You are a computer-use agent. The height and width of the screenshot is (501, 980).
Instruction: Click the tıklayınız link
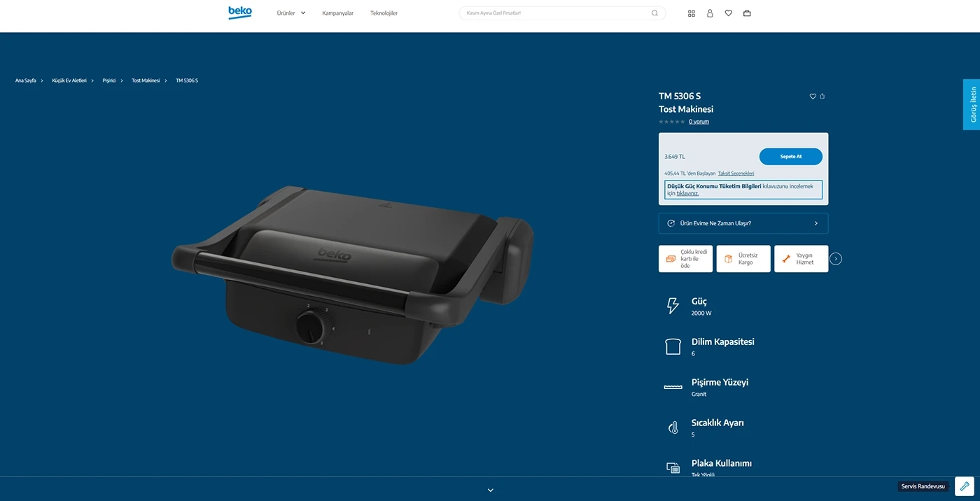pyautogui.click(x=687, y=193)
